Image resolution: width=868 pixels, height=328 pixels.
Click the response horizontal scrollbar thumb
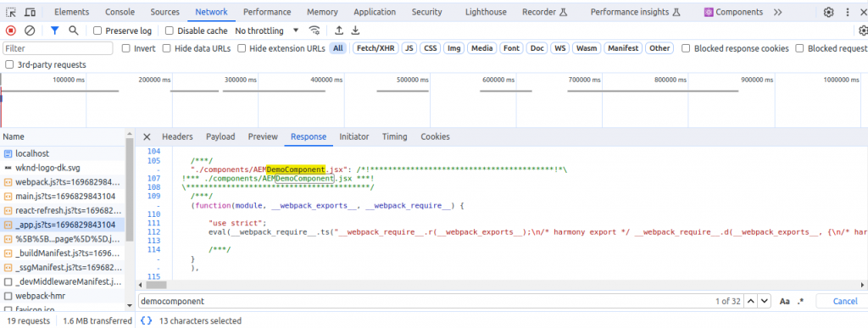pos(157,285)
